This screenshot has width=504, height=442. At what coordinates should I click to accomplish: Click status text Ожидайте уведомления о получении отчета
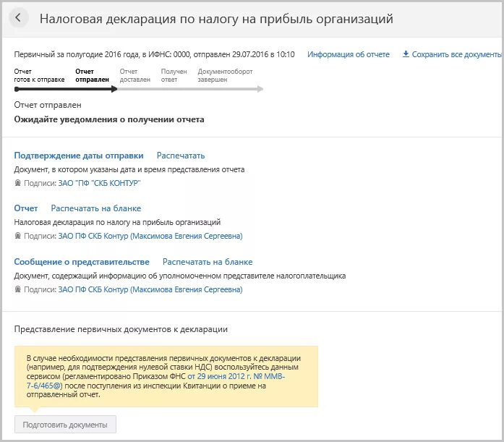[109, 119]
